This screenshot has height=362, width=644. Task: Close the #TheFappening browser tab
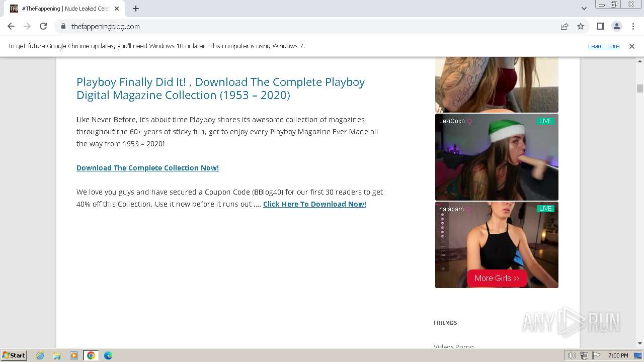pos(117,9)
